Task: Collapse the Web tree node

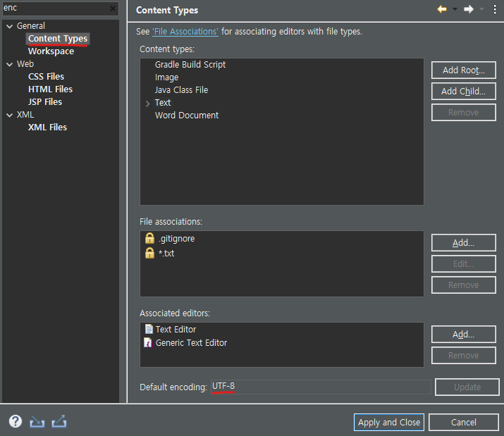Action: pyautogui.click(x=10, y=64)
